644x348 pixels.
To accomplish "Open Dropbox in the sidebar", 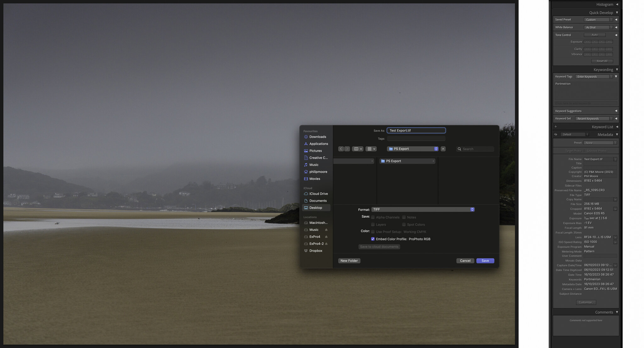I will 316,251.
